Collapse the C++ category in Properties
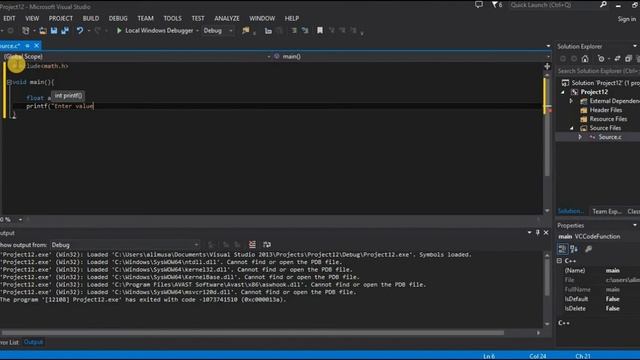 560,261
